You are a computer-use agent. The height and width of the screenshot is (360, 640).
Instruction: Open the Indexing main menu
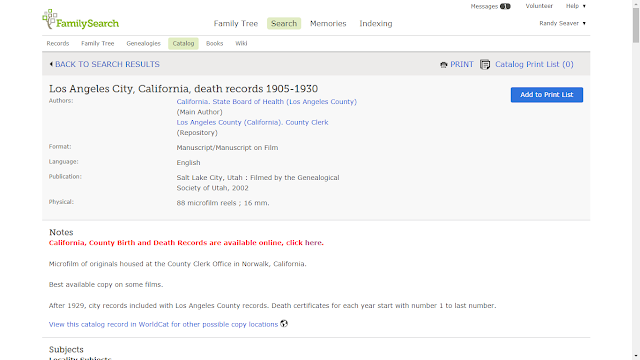pyautogui.click(x=376, y=24)
